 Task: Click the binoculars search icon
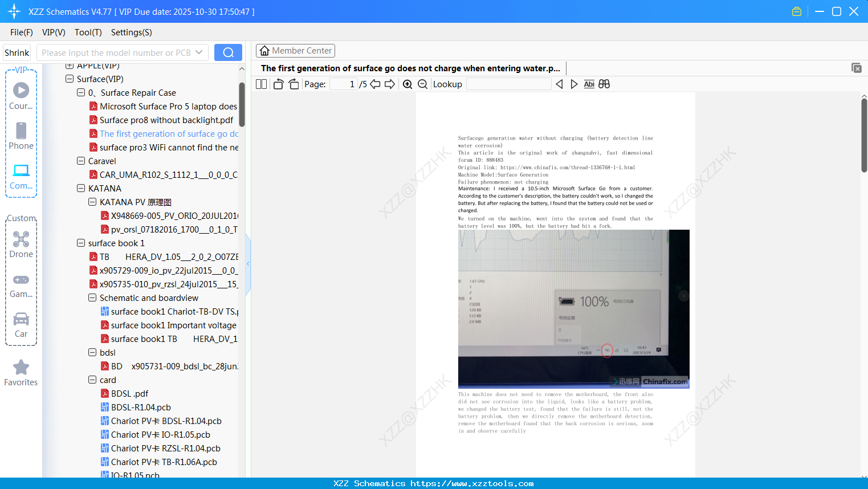click(604, 84)
